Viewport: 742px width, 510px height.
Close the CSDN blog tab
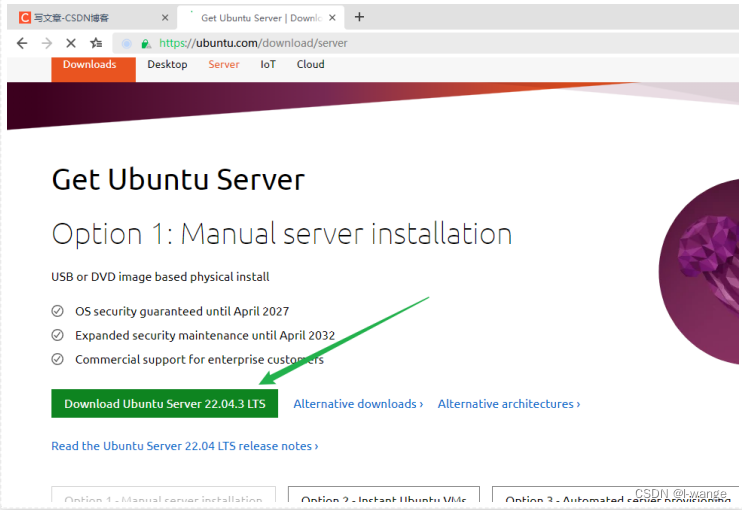[165, 18]
